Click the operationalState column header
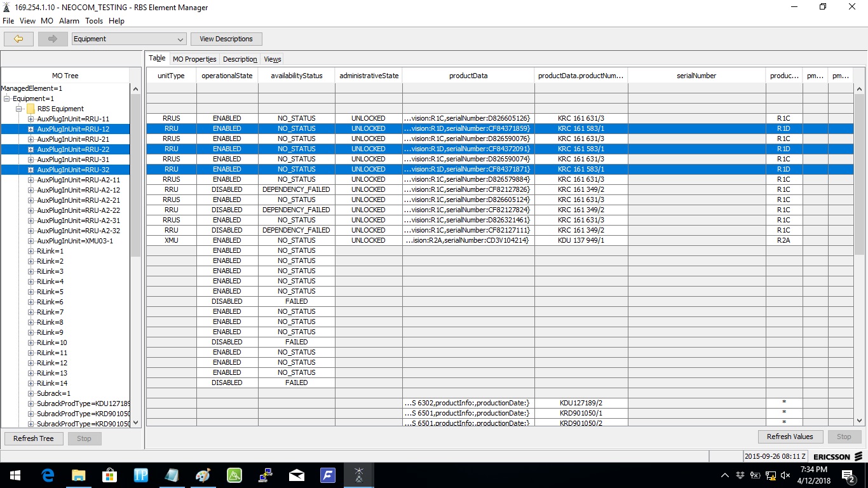Image resolution: width=868 pixels, height=488 pixels. 227,76
